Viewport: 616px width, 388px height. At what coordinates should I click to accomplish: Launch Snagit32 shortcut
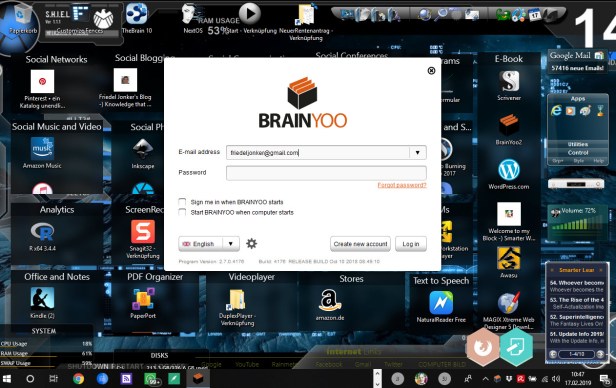[x=143, y=232]
